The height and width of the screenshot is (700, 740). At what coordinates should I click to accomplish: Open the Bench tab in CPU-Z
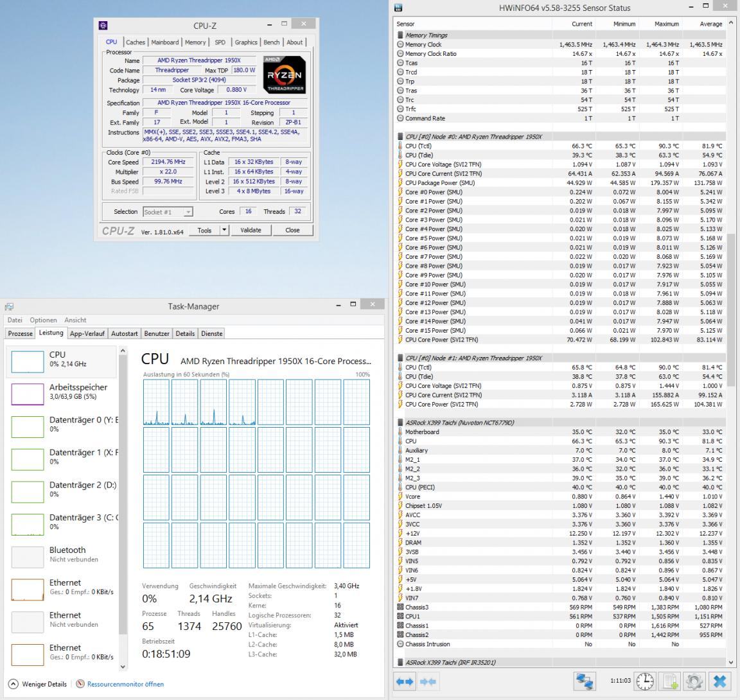pyautogui.click(x=271, y=42)
